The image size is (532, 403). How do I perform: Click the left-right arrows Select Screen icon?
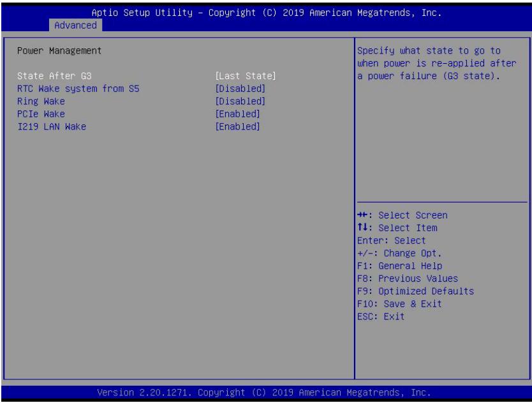(362, 215)
